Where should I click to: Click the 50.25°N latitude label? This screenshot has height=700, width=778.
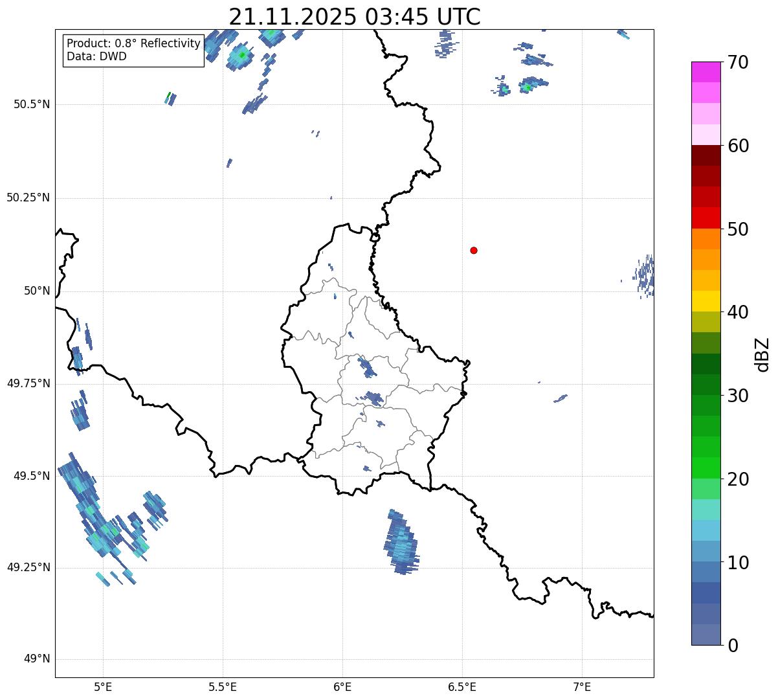(28, 198)
